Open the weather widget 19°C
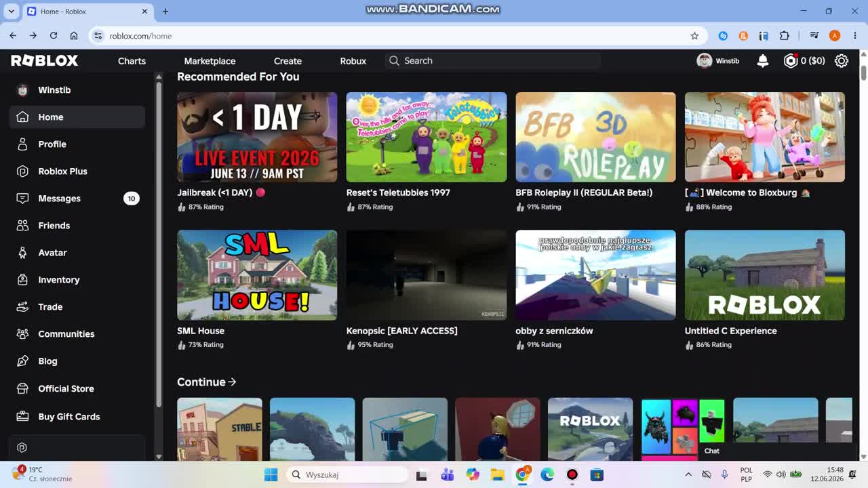 click(x=42, y=474)
